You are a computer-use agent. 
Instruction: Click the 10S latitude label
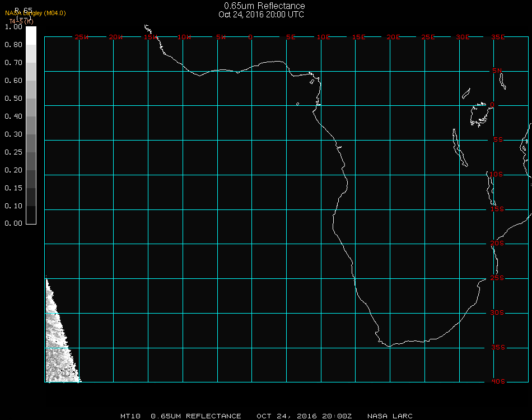coord(496,175)
